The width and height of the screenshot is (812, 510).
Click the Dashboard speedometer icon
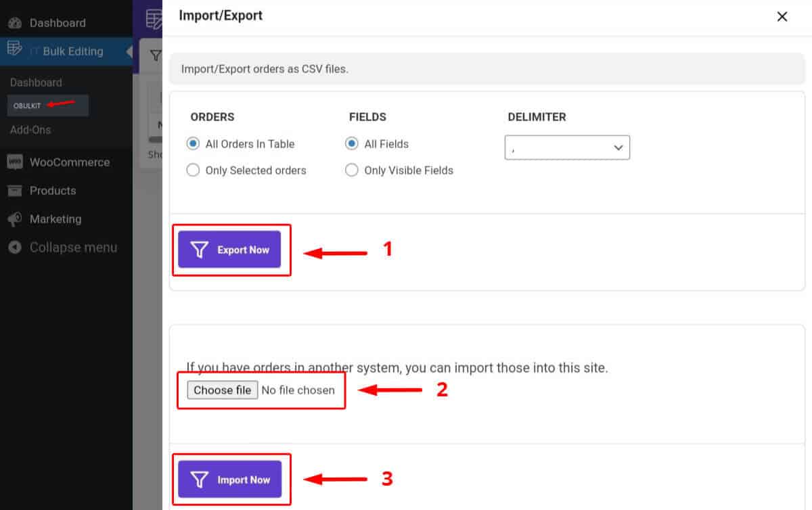click(x=16, y=22)
